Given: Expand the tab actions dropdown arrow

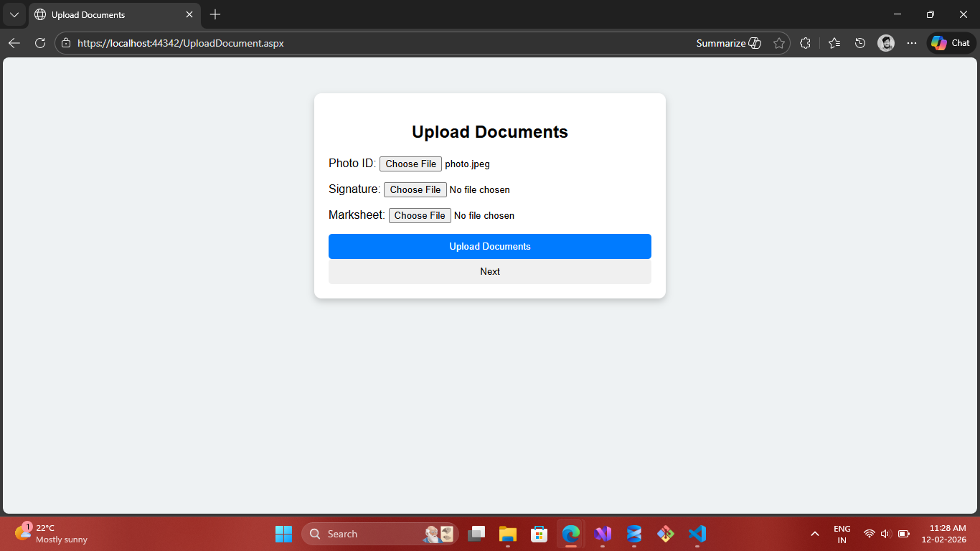Looking at the screenshot, I should 14,14.
